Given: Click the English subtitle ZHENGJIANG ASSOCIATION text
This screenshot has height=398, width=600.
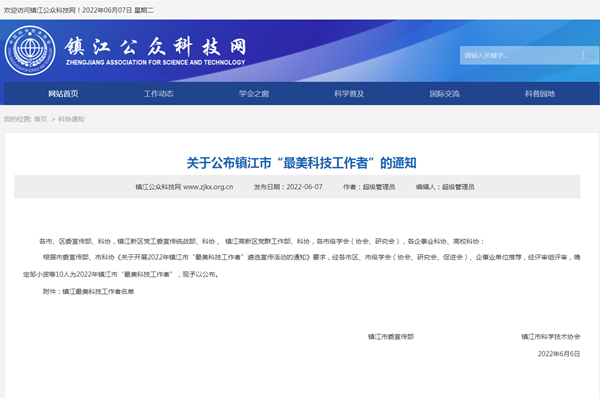Looking at the screenshot, I should pos(155,62).
